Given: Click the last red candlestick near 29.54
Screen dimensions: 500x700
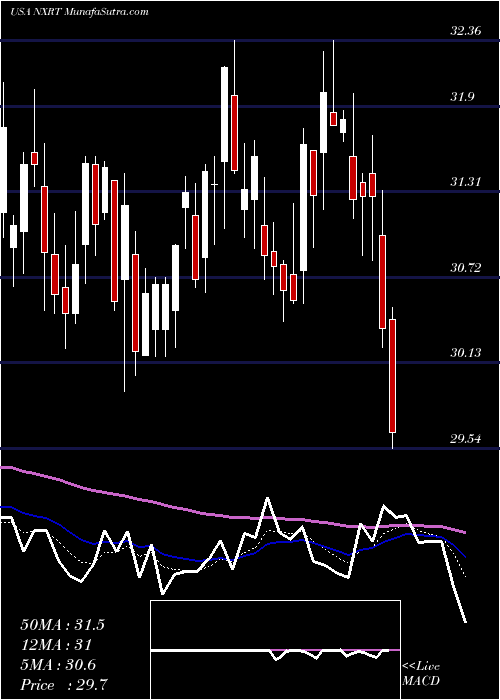Looking at the screenshot, I should coord(393,376).
